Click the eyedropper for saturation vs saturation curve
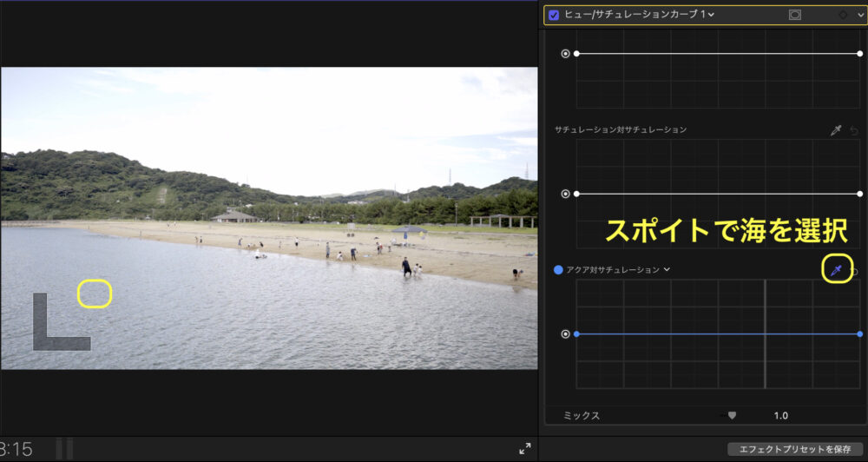Screen dimensions: 868x462 point(836,130)
